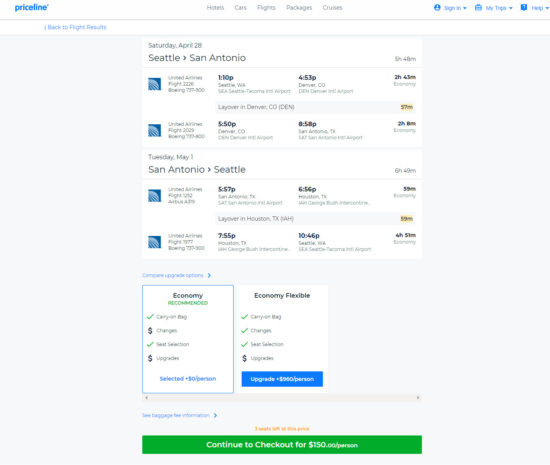Click United logo for the 7:55p flight
Image resolution: width=550 pixels, height=465 pixels.
click(154, 242)
